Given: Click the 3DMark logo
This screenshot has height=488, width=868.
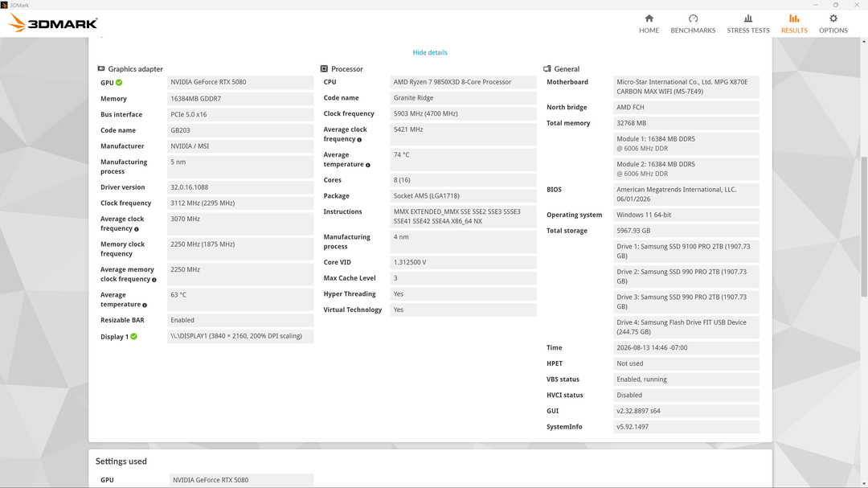Looking at the screenshot, I should pos(54,23).
